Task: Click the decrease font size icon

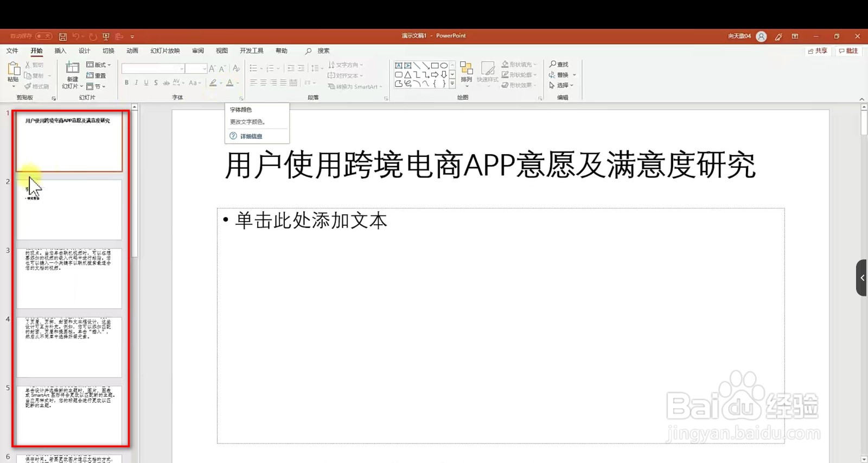Action: [222, 68]
